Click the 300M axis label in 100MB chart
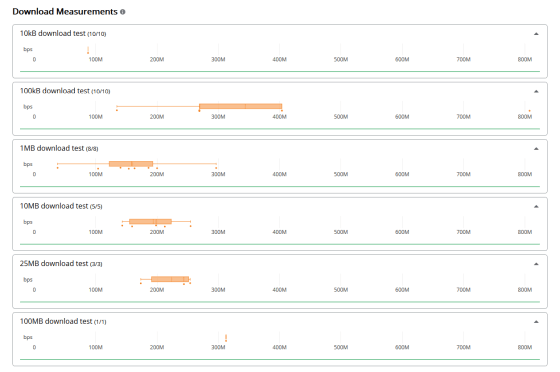The width and height of the screenshot is (560, 372). (x=218, y=347)
